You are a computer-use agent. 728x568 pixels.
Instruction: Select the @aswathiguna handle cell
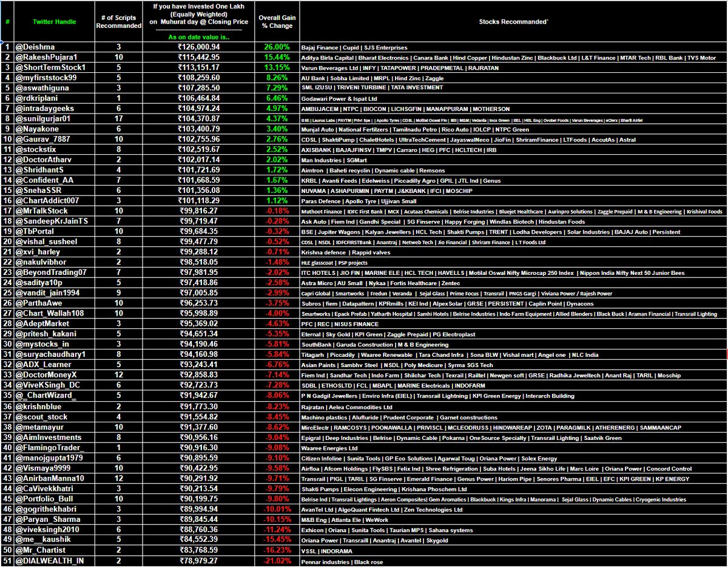point(53,87)
